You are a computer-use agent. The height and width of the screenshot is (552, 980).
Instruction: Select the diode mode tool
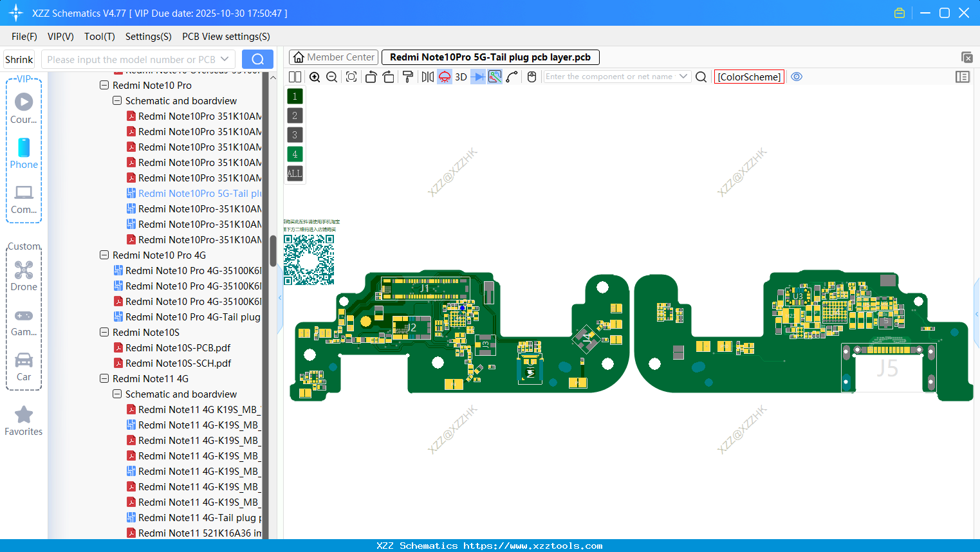coord(477,77)
